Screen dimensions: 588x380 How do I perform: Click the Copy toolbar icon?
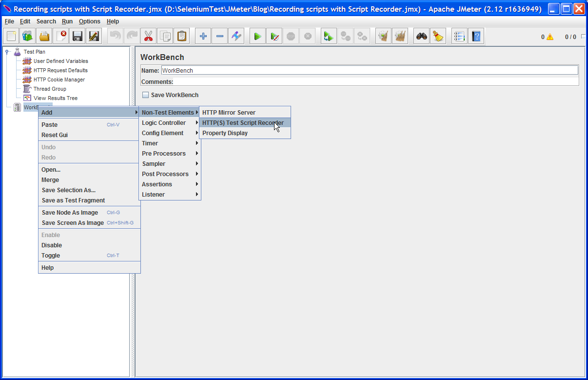165,36
